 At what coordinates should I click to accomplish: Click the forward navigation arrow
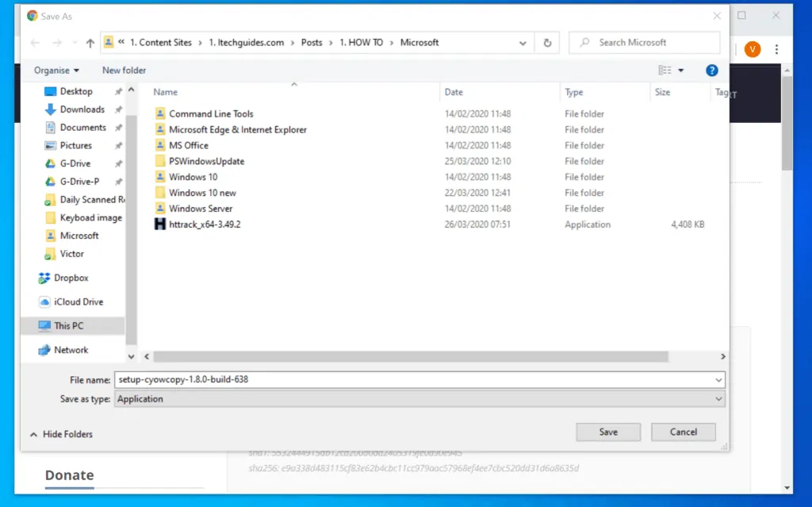[57, 43]
